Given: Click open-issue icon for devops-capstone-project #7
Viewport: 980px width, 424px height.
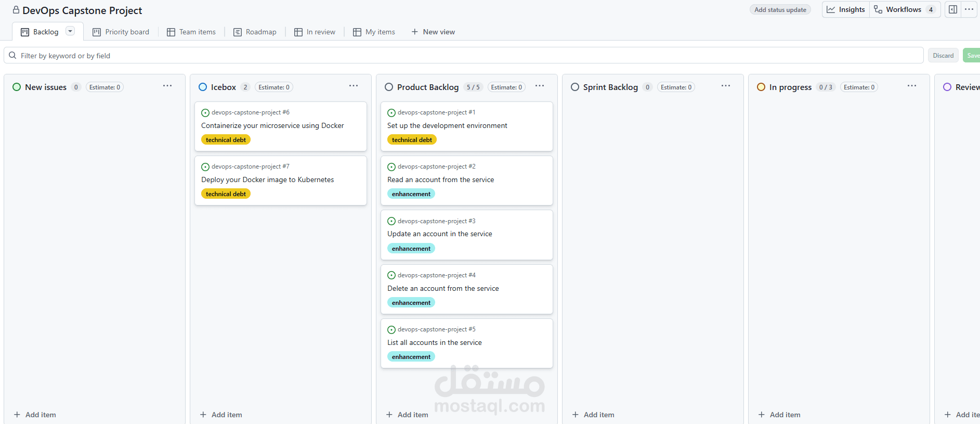Looking at the screenshot, I should pyautogui.click(x=205, y=167).
